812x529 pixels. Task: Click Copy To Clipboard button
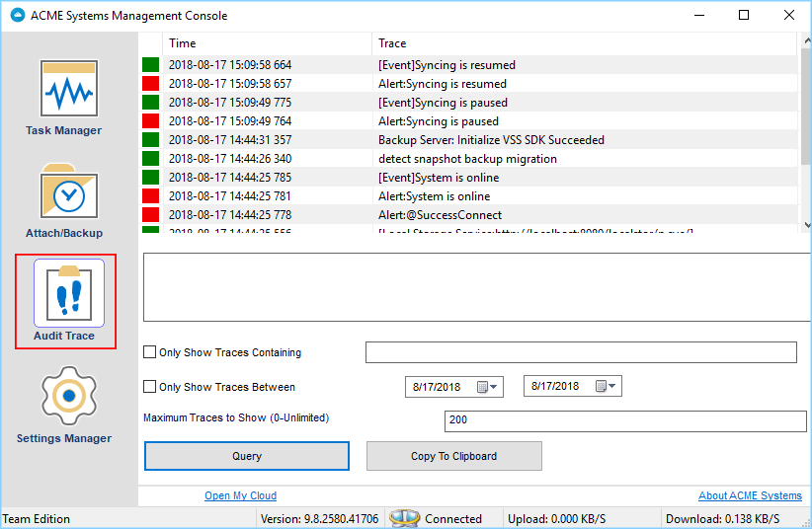(x=454, y=456)
